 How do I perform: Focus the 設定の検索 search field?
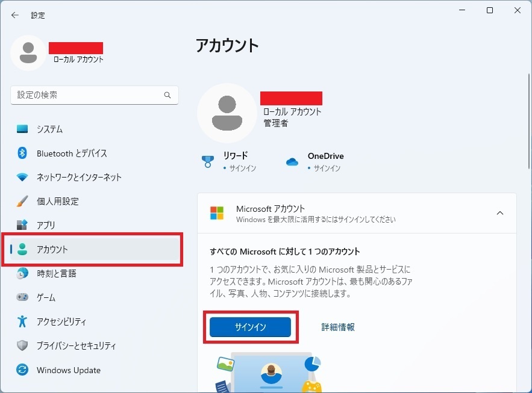click(95, 95)
